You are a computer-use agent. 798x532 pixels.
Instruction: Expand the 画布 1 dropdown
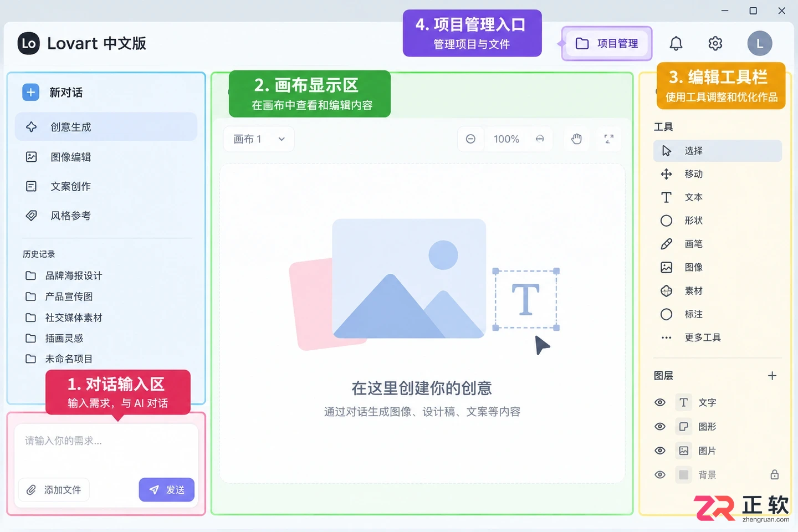tap(259, 139)
